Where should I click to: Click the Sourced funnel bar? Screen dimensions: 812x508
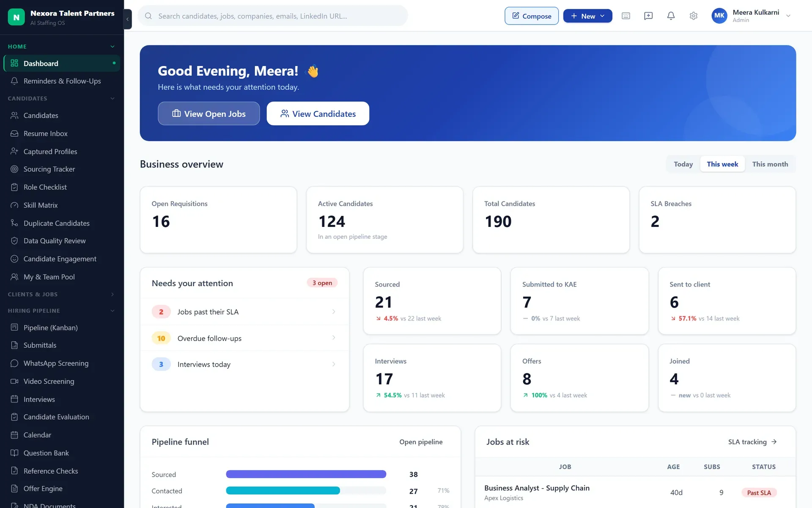(x=306, y=474)
